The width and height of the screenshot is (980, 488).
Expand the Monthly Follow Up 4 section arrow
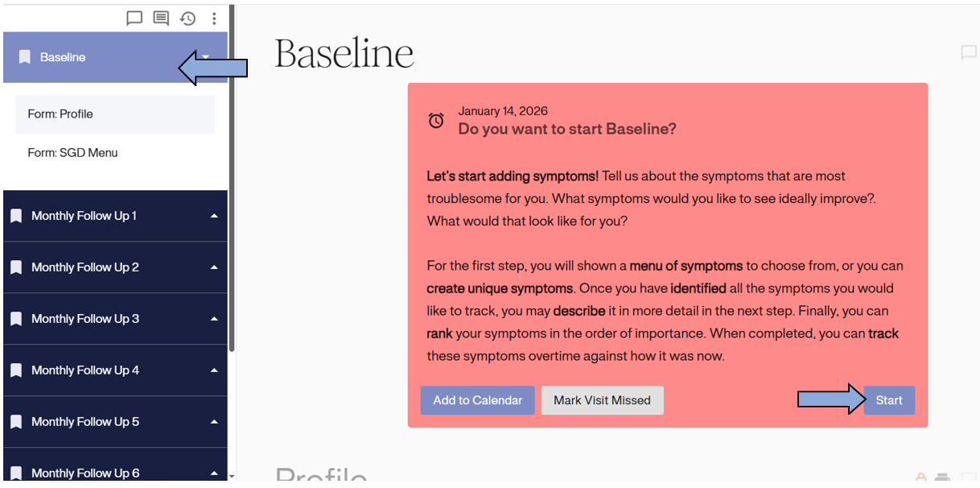click(214, 370)
